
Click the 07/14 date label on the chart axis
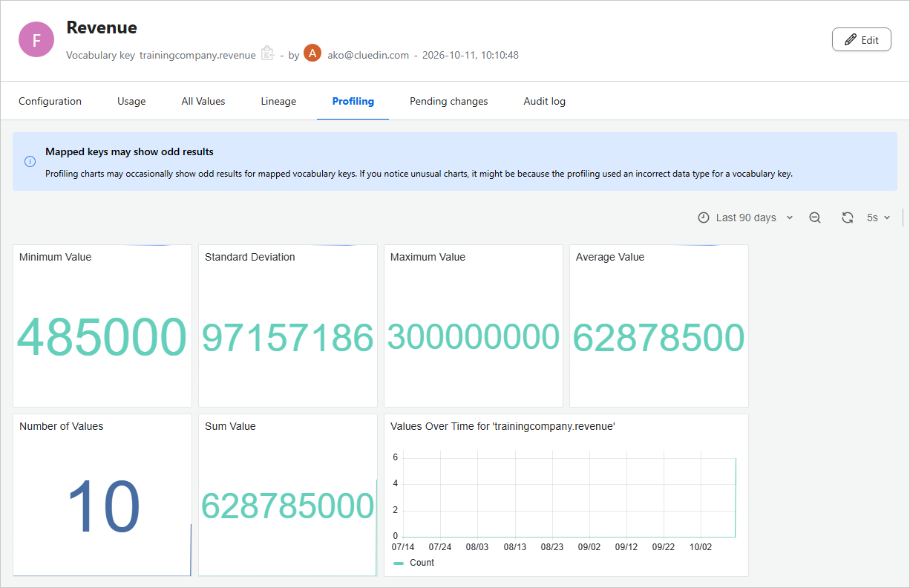pos(403,547)
